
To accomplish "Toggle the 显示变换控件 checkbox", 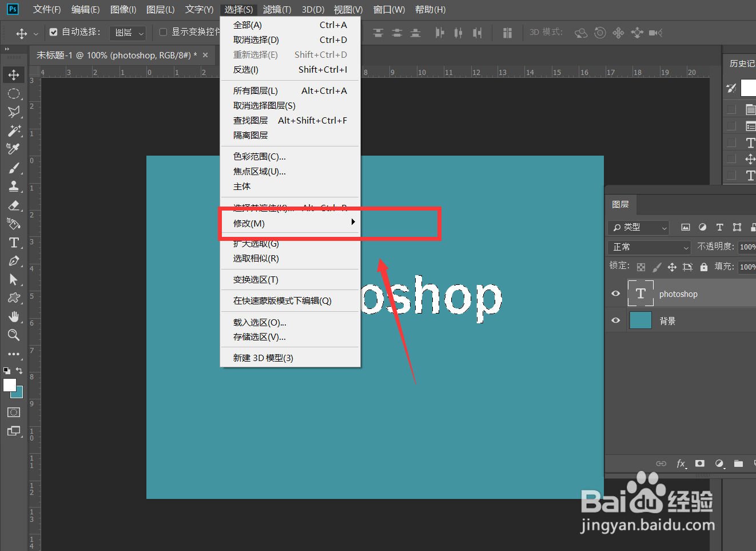I will coord(163,32).
